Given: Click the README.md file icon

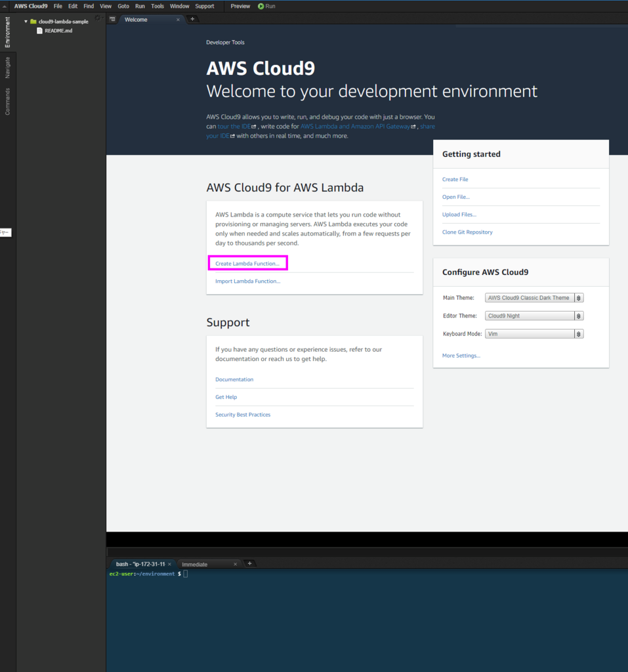Looking at the screenshot, I should click(x=39, y=31).
